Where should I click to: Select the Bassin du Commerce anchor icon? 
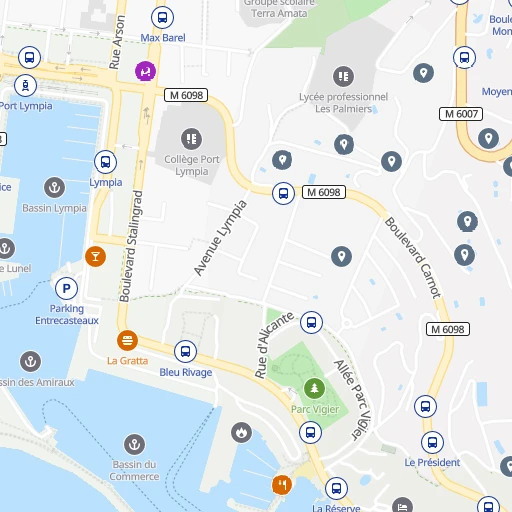click(x=134, y=444)
